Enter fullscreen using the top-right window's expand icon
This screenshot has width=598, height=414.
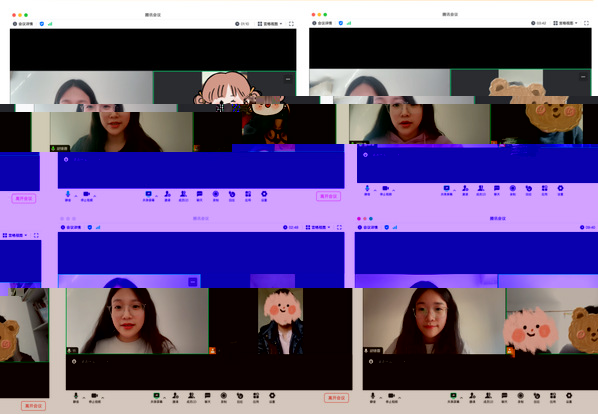pos(586,23)
